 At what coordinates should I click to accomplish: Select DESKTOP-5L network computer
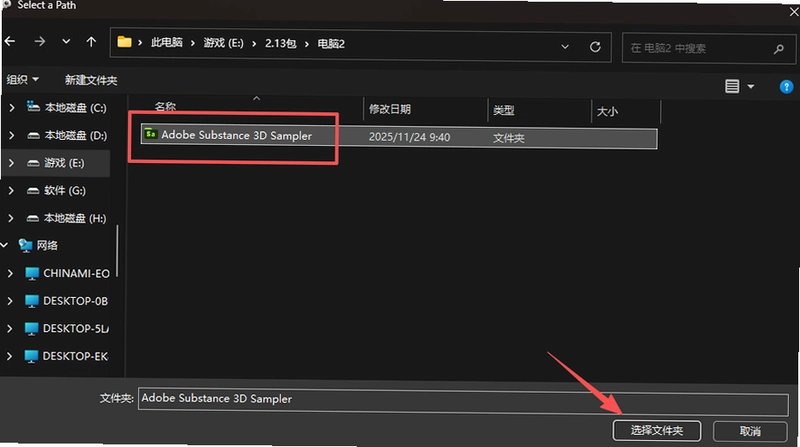click(76, 328)
